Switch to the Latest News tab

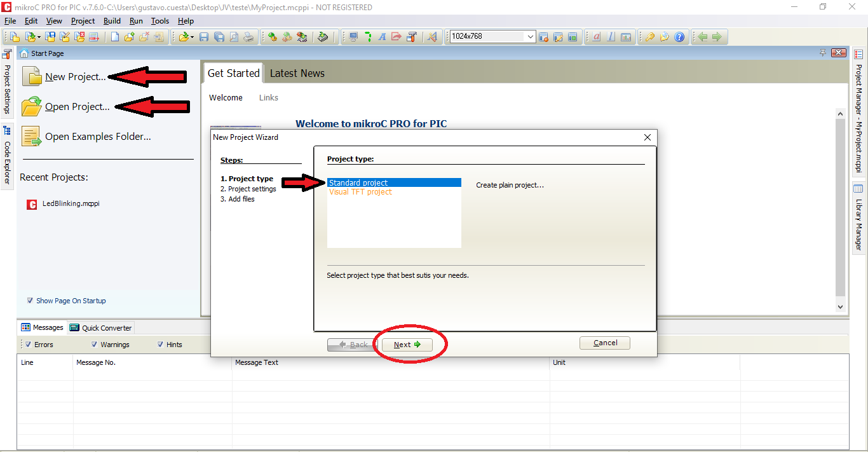(297, 73)
